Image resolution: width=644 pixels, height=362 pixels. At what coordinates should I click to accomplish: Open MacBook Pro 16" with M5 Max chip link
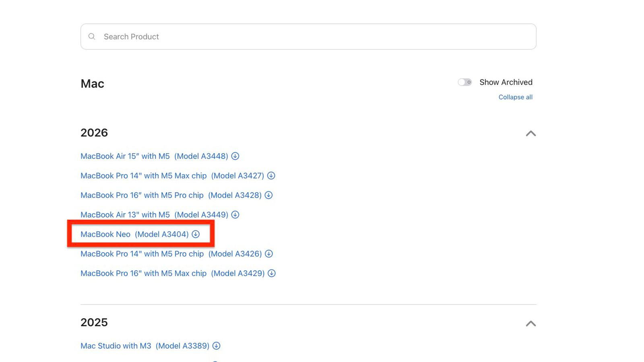172,274
